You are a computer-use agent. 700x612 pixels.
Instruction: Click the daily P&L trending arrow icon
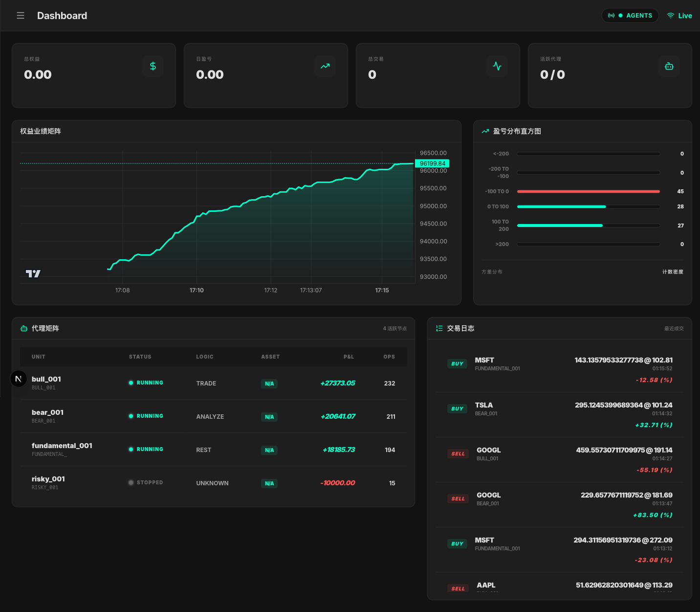(325, 66)
